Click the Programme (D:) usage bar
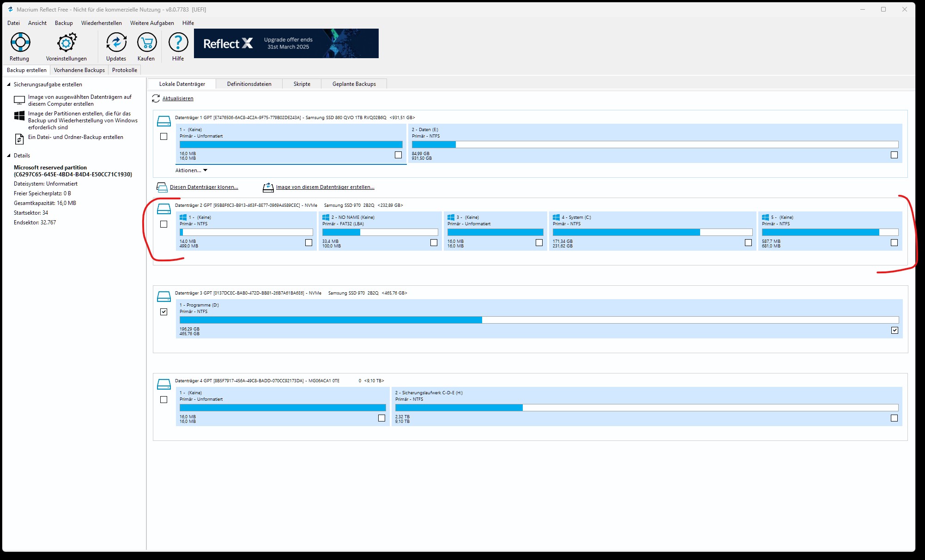Viewport: 925px width, 560px height. [538, 320]
